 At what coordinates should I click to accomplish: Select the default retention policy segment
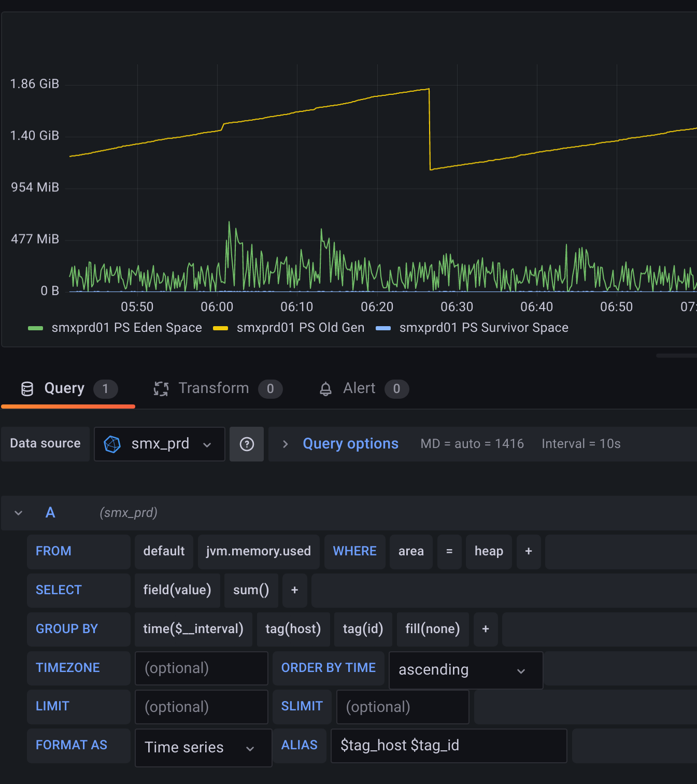coord(164,551)
